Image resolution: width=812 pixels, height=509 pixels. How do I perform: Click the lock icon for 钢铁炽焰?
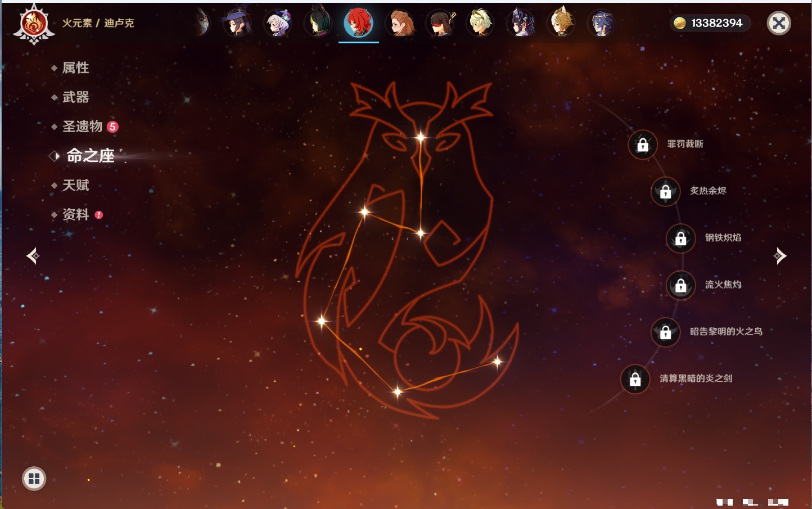pos(681,238)
